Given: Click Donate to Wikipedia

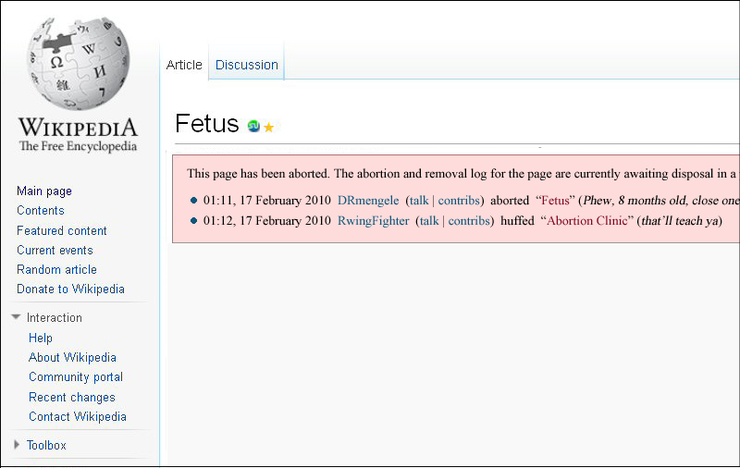Looking at the screenshot, I should pyautogui.click(x=71, y=289).
